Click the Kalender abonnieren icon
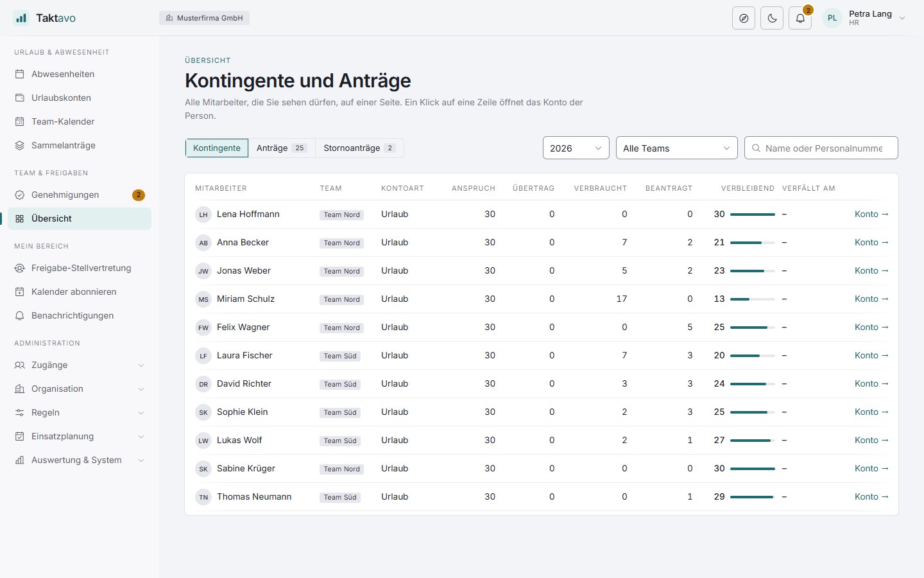Image resolution: width=924 pixels, height=578 pixels. [20, 292]
